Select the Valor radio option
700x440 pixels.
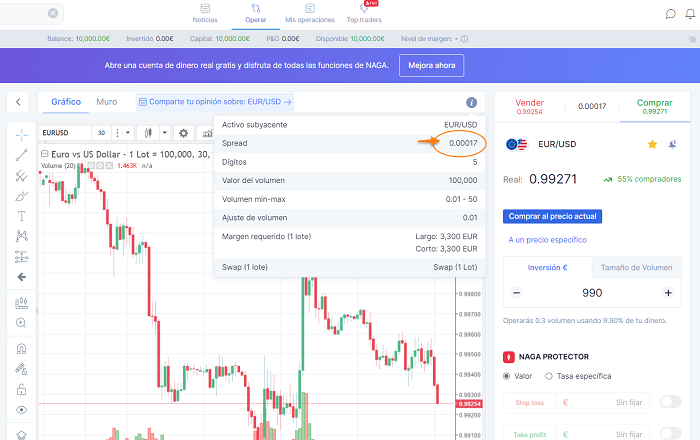507,376
